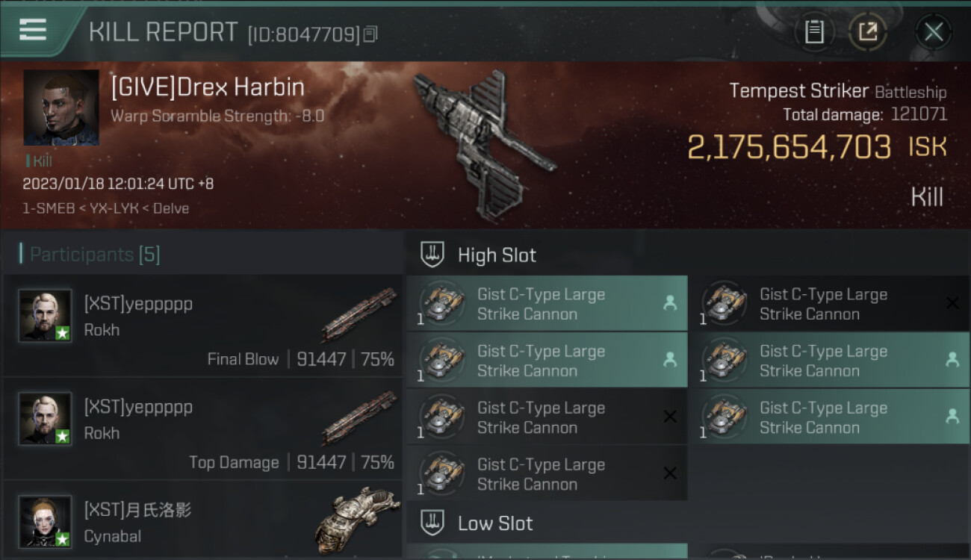View Drex Harbin's portrait
The height and width of the screenshot is (560, 971).
[61, 108]
